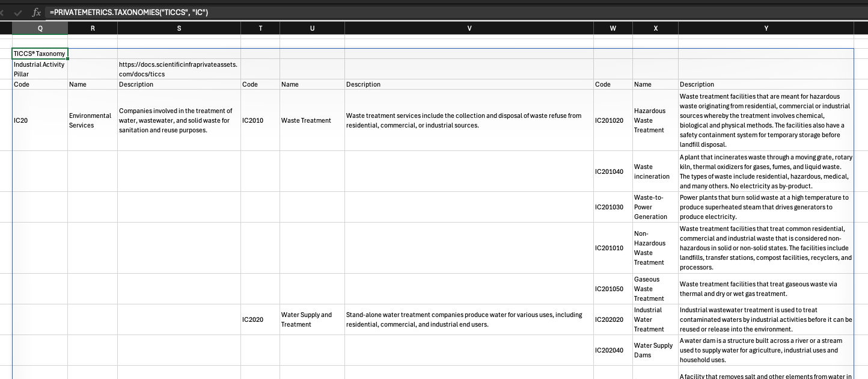
Task: Click the IC20 code cell
Action: point(40,120)
